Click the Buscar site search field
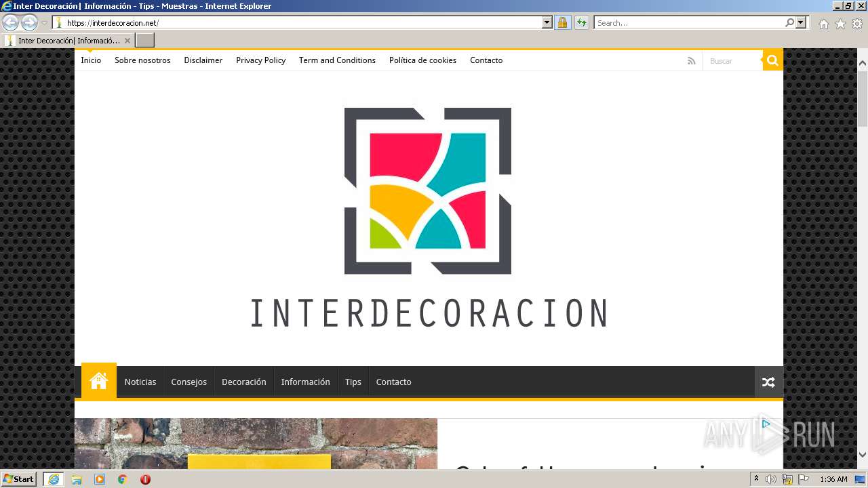This screenshot has width=868, height=488. 732,61
